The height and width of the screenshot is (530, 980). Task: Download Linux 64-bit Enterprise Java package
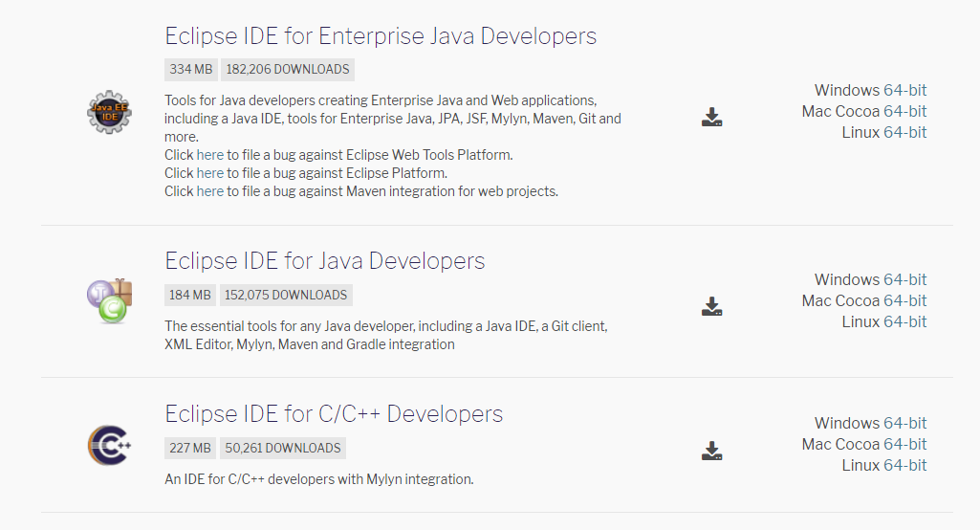[x=905, y=133]
